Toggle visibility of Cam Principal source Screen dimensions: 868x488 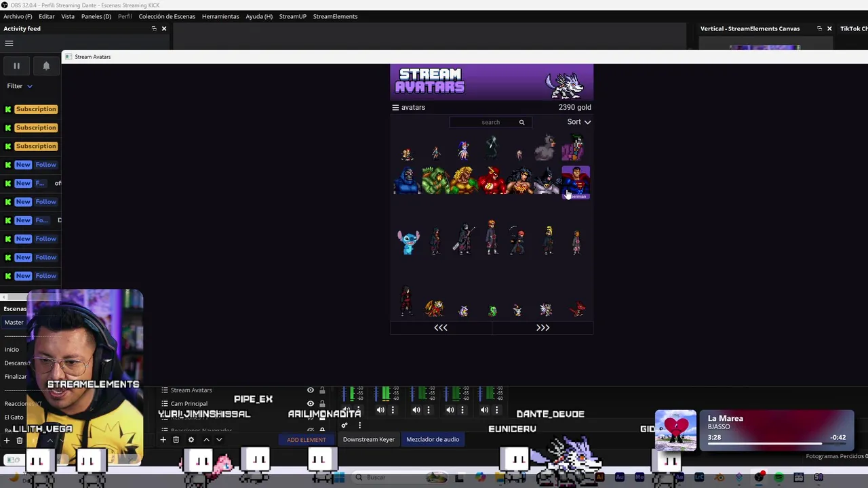tap(311, 403)
